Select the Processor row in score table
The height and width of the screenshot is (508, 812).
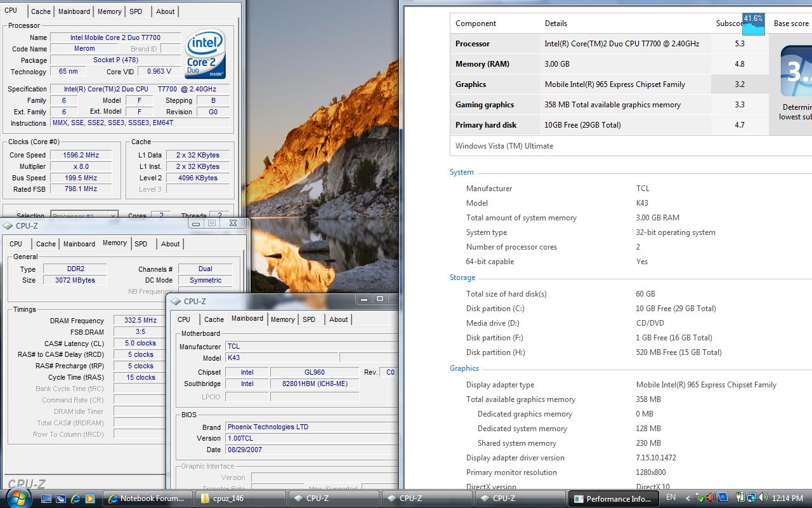(x=609, y=44)
